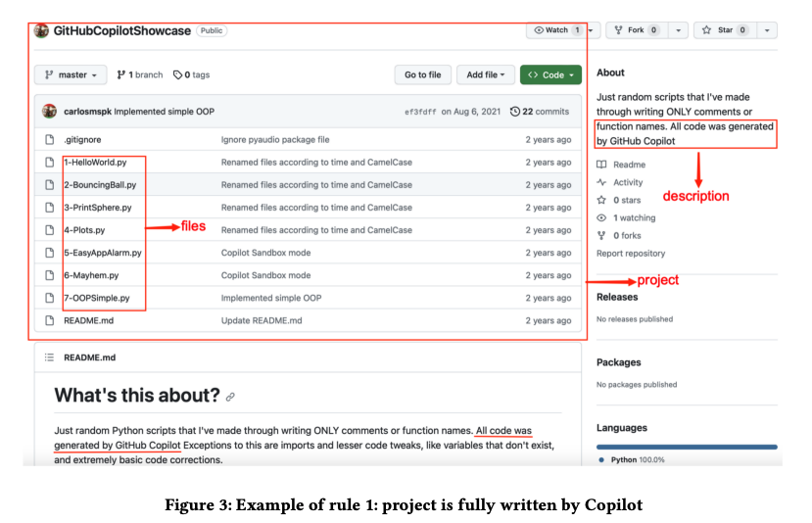Image resolution: width=812 pixels, height=523 pixels.
Task: Click Report repository in the About section
Action: pyautogui.click(x=631, y=254)
